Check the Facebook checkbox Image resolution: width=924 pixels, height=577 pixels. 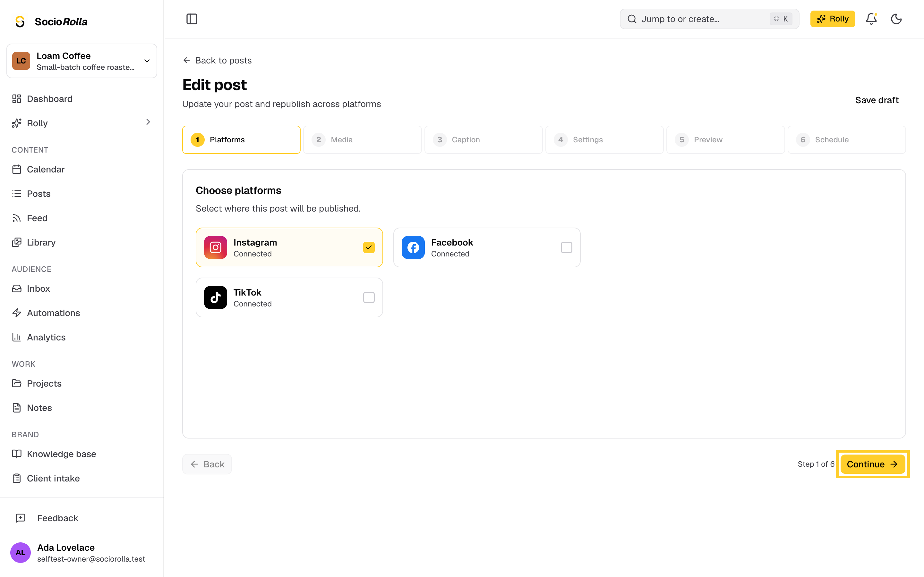[566, 247]
